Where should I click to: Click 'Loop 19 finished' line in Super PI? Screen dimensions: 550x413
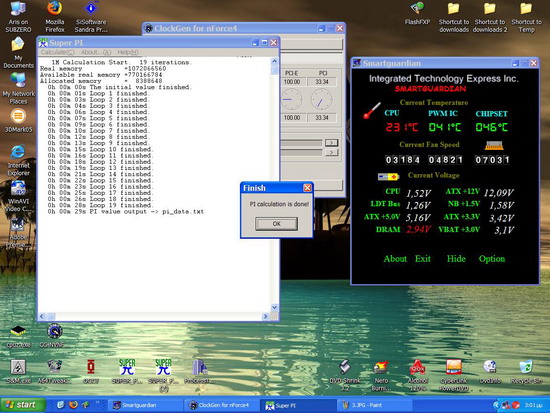(x=99, y=205)
